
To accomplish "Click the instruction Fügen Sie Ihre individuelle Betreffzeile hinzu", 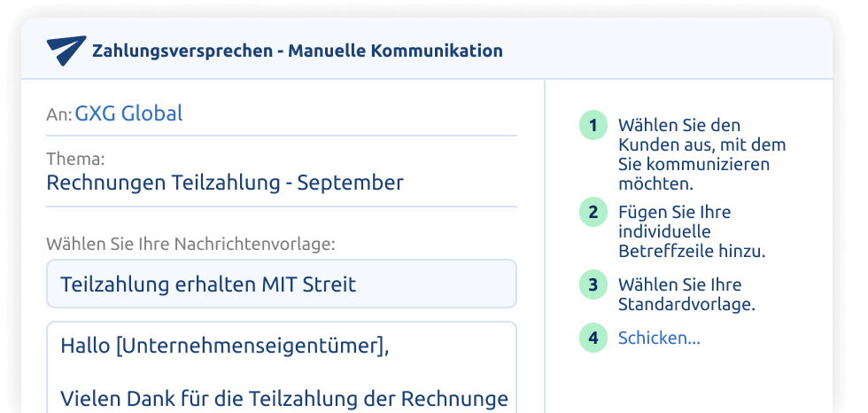I will point(692,231).
